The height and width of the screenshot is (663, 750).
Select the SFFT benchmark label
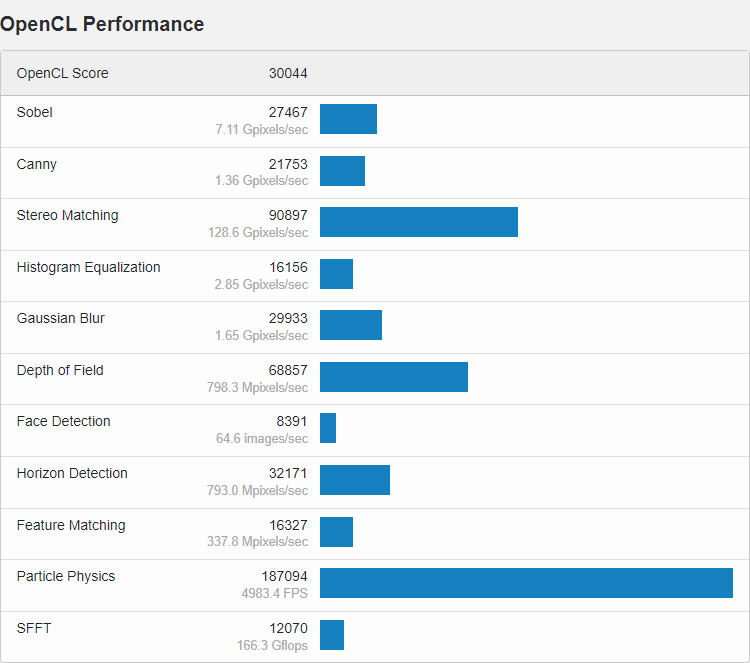click(34, 628)
